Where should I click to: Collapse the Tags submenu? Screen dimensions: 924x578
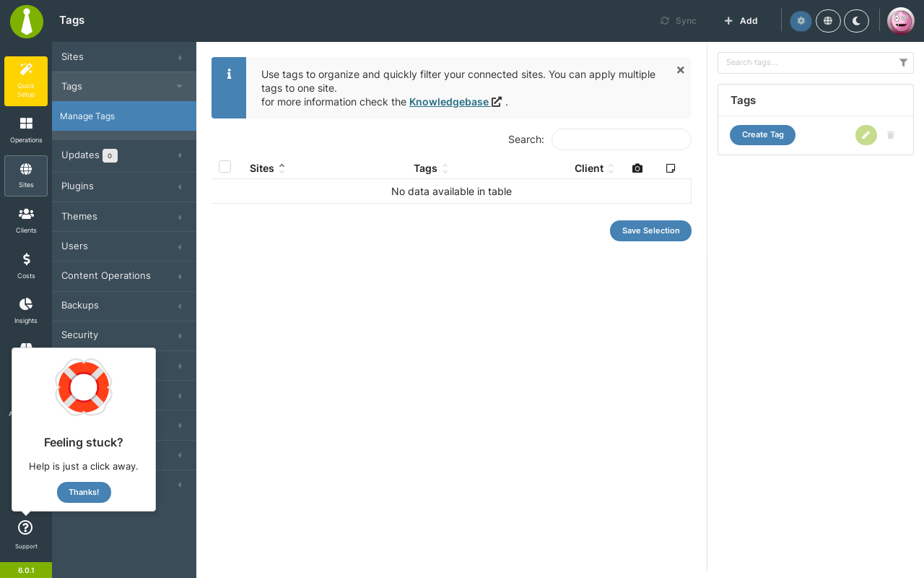coord(124,87)
